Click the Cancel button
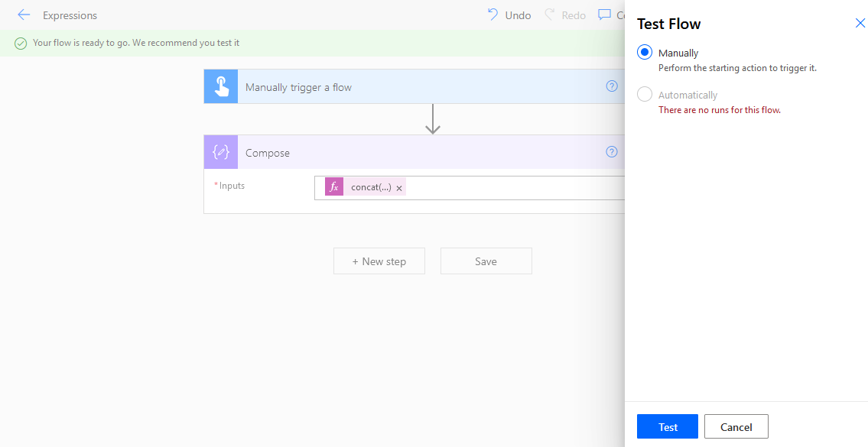Viewport: 868px width, 447px height. [x=736, y=427]
